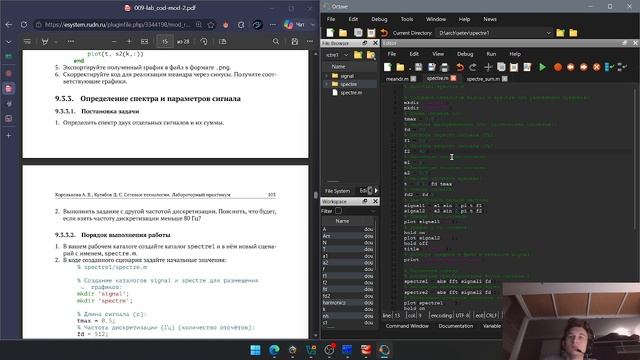Click the PDF table of contents icon
640x360 pixels.
27,41
